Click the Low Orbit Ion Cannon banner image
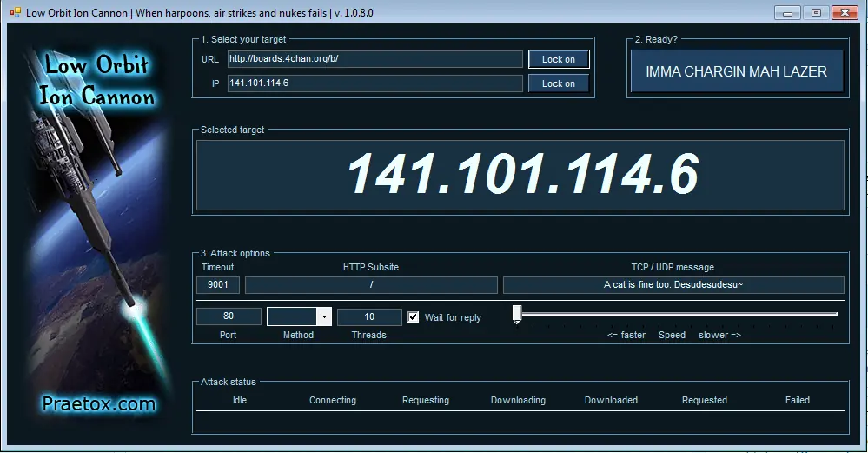Viewport: 868px width, 453px height. pos(97,234)
